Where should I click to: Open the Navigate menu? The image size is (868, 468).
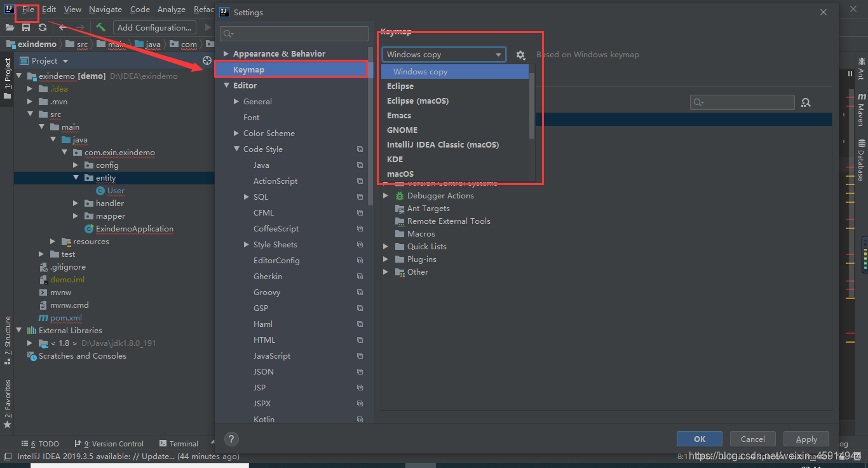(105, 10)
